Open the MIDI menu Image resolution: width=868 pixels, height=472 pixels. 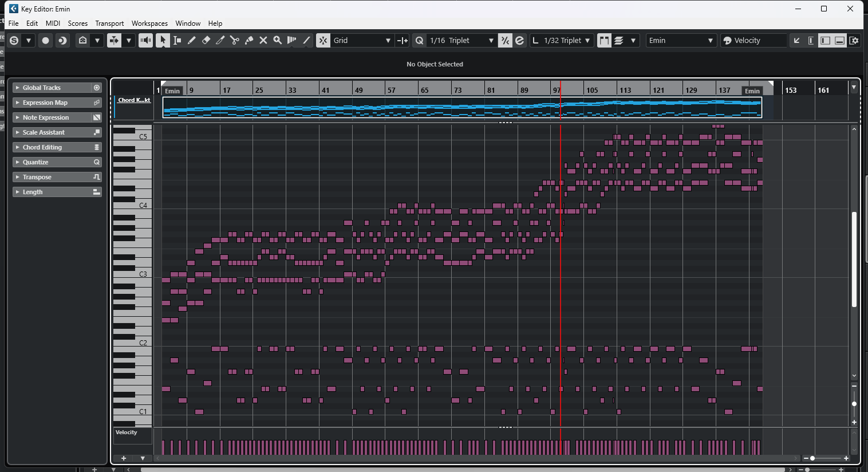pyautogui.click(x=53, y=23)
